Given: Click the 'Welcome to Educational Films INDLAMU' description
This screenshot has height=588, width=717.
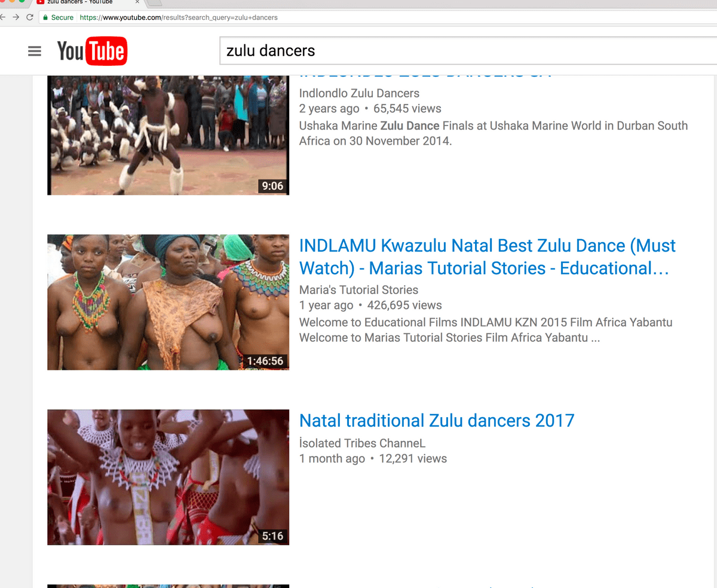Looking at the screenshot, I should (x=486, y=330).
